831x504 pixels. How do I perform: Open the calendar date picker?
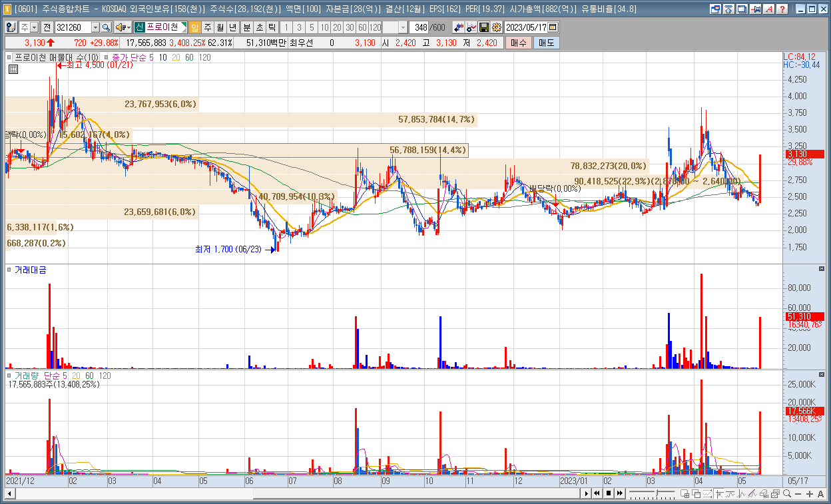coord(553,27)
